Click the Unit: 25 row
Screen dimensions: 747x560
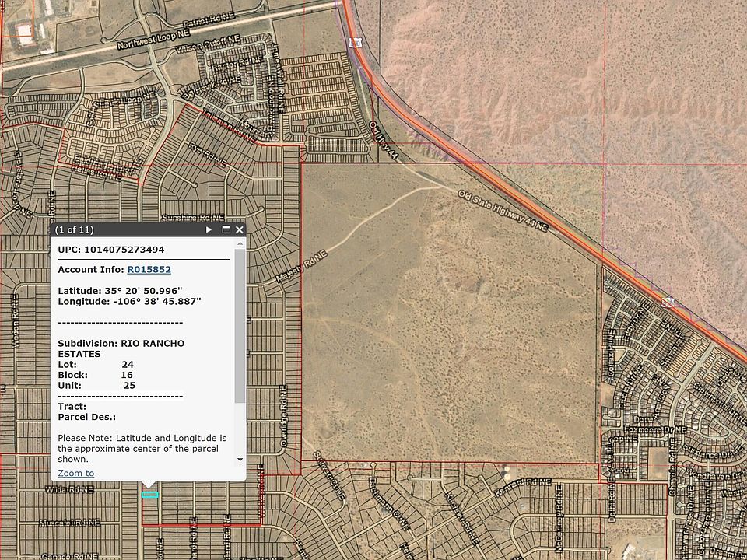point(96,385)
